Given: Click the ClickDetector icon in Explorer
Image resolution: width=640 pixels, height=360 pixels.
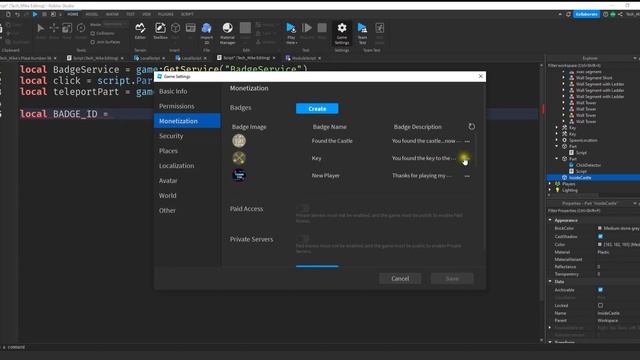Looking at the screenshot, I should pos(571,165).
